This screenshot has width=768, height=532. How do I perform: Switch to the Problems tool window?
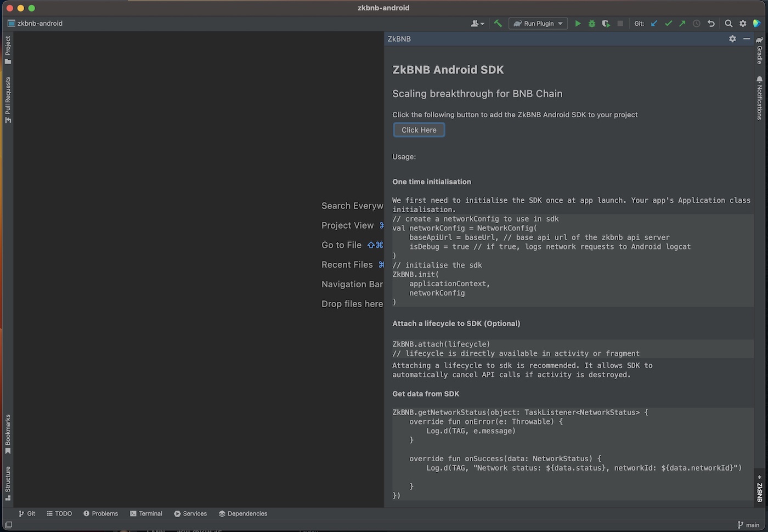tap(101, 513)
